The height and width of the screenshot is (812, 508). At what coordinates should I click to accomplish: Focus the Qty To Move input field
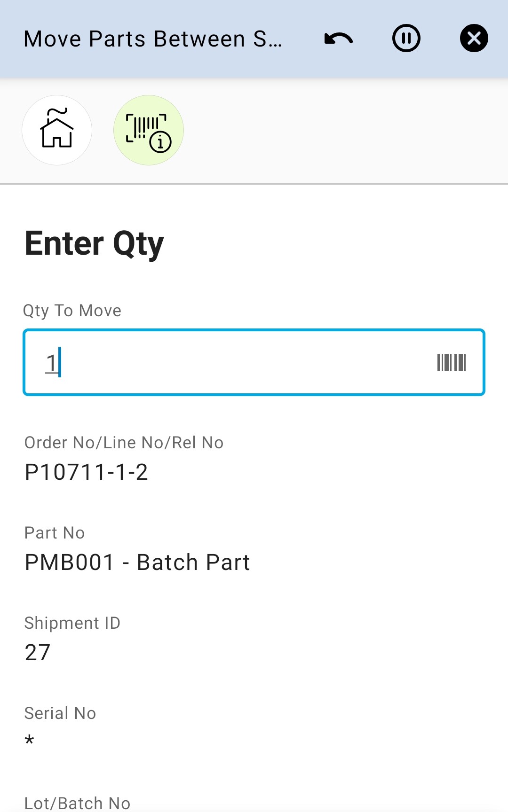click(x=235, y=362)
